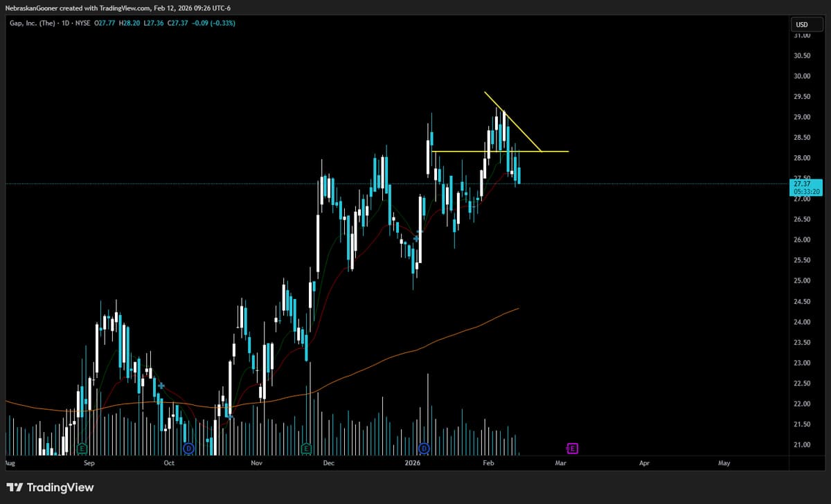Click the H28.20 high value readout
831x504 pixels.
pos(129,22)
